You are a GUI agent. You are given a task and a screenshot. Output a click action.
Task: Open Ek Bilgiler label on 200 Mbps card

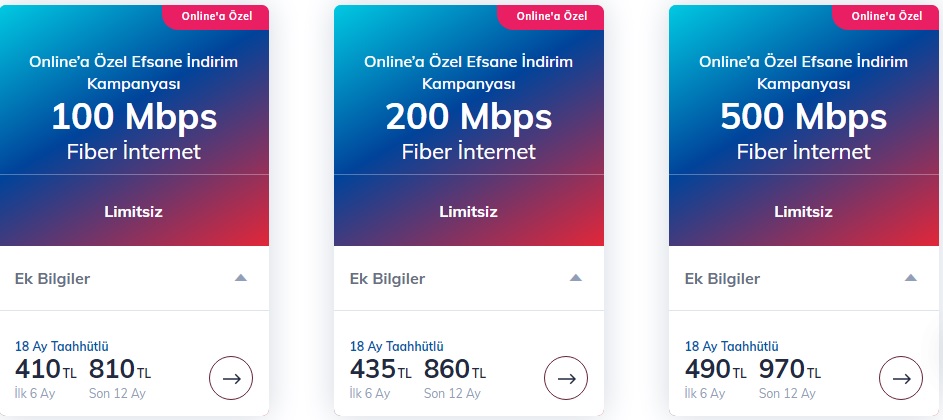387,279
